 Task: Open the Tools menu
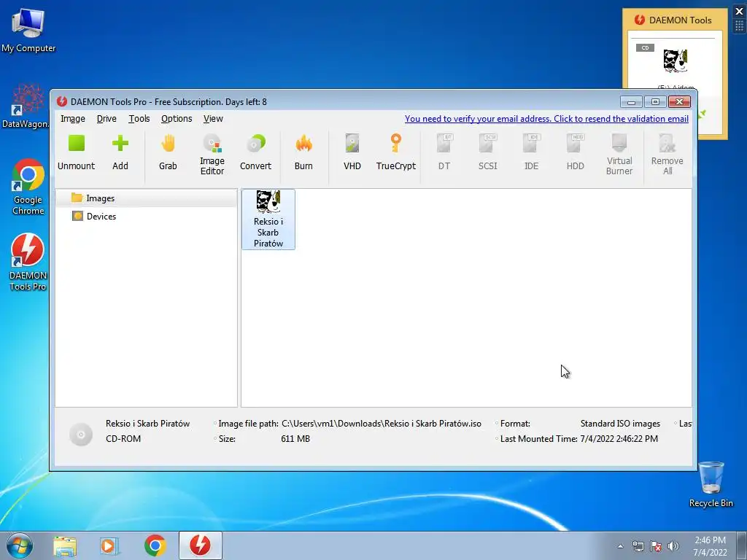139,119
